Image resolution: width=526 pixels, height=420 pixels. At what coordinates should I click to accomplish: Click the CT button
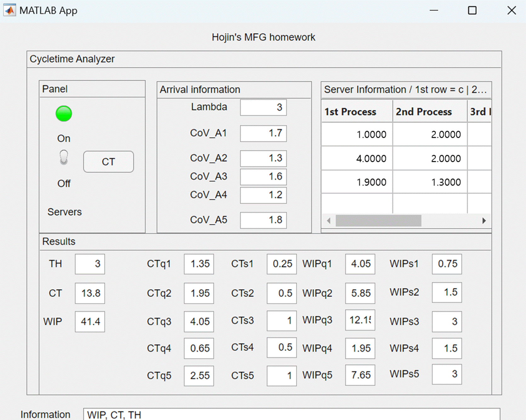108,162
